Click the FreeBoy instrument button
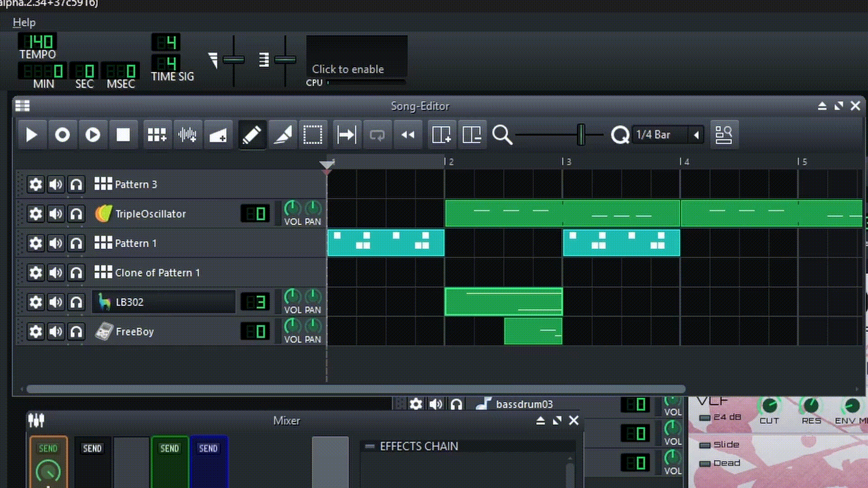This screenshot has height=488, width=868. click(164, 331)
